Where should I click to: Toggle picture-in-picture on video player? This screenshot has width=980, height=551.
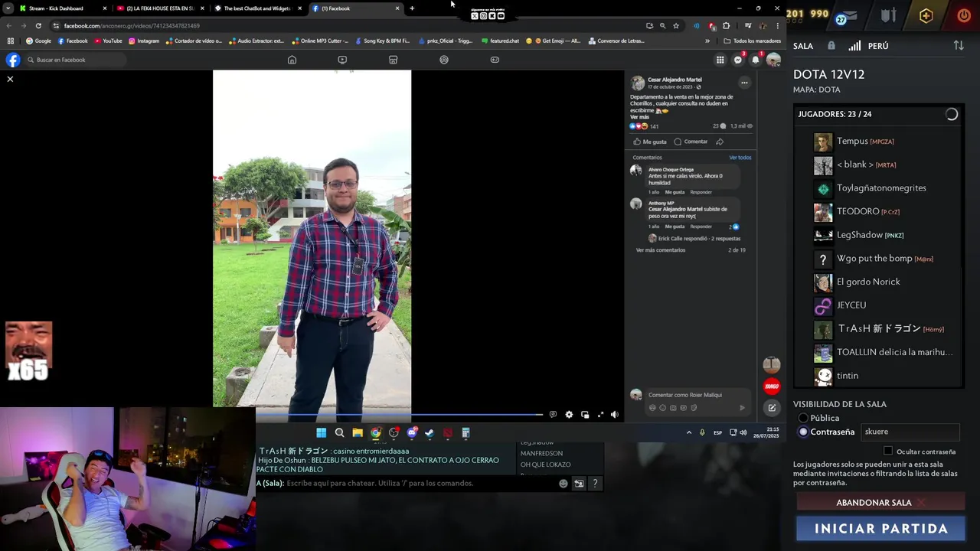(585, 415)
